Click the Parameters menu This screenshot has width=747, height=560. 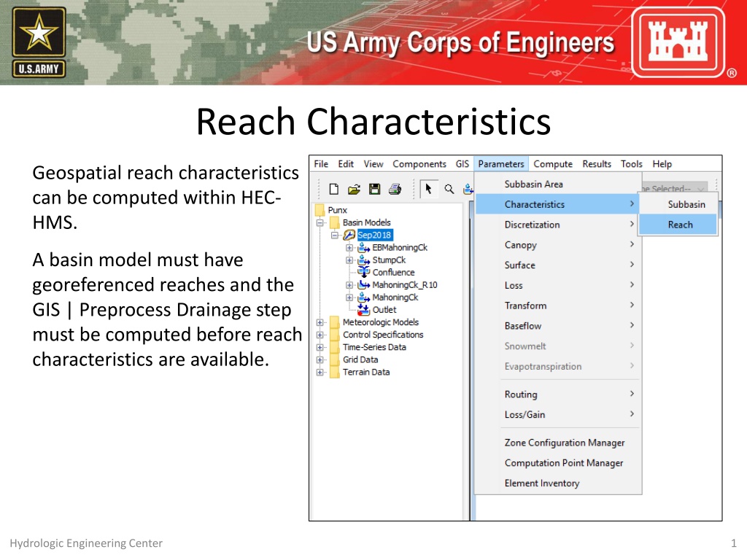(x=501, y=164)
